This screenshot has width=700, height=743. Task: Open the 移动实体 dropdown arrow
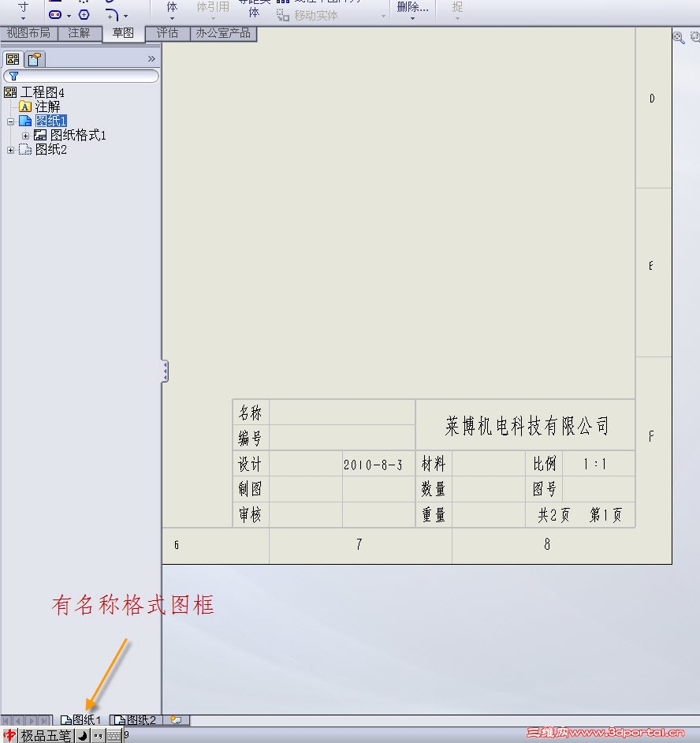pyautogui.click(x=383, y=16)
